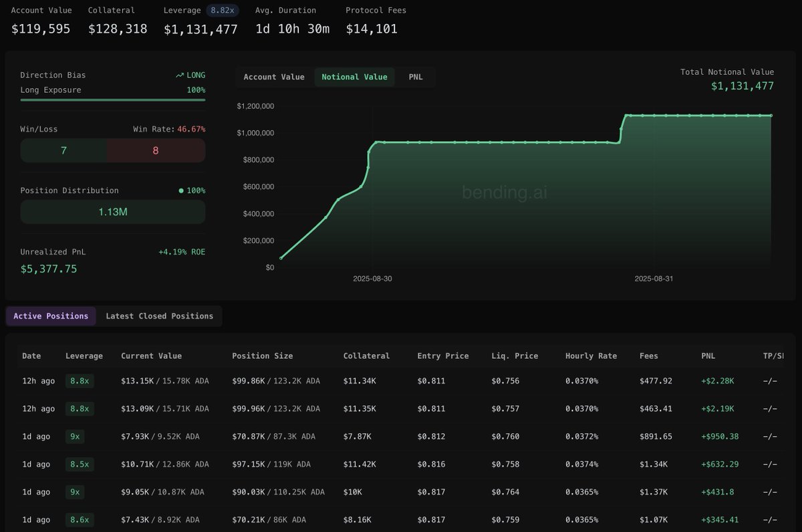Click the $5,377.75 unrealized PnL value
The height and width of the screenshot is (532, 802).
tap(49, 269)
